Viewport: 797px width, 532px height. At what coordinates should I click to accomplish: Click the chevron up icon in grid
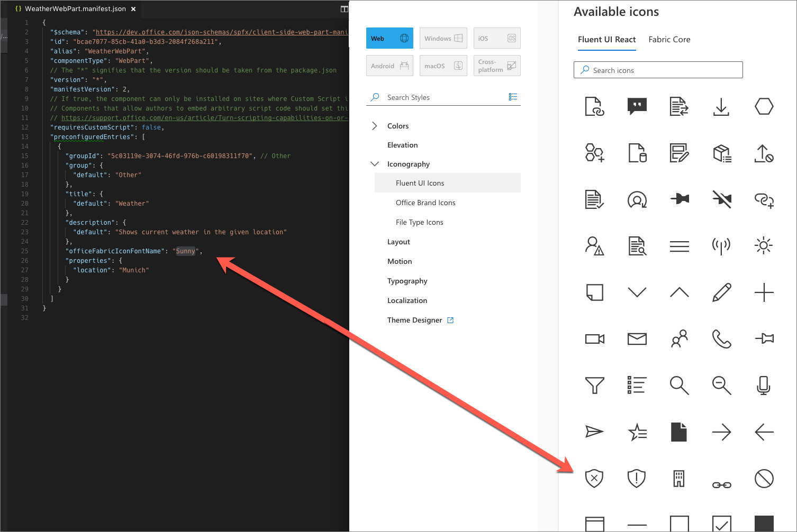click(680, 292)
